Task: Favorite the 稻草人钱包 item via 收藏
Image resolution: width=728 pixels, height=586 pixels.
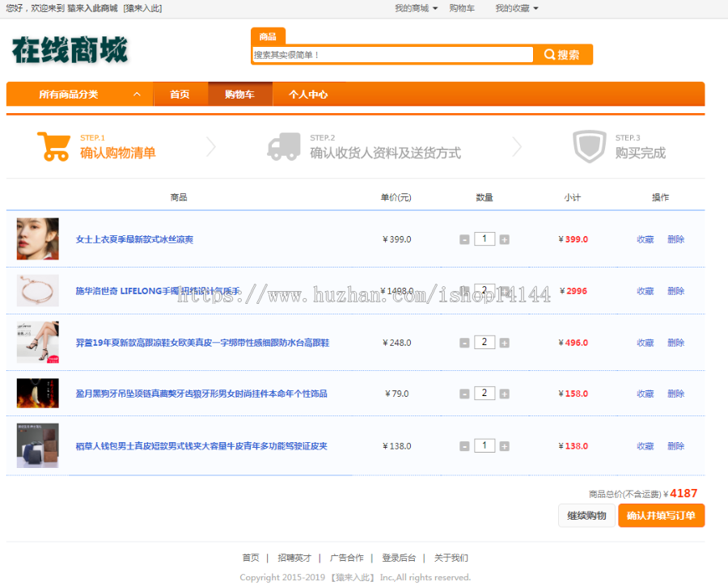Action: tap(645, 445)
